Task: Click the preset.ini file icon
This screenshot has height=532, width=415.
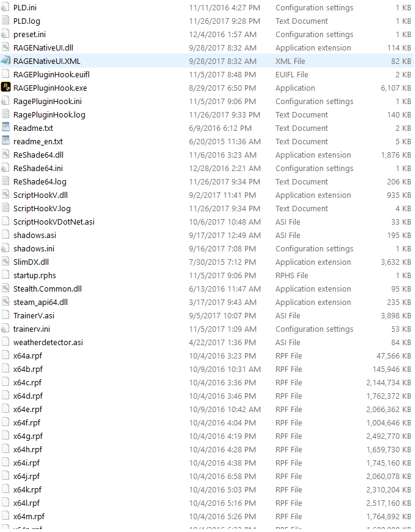Action: point(5,34)
